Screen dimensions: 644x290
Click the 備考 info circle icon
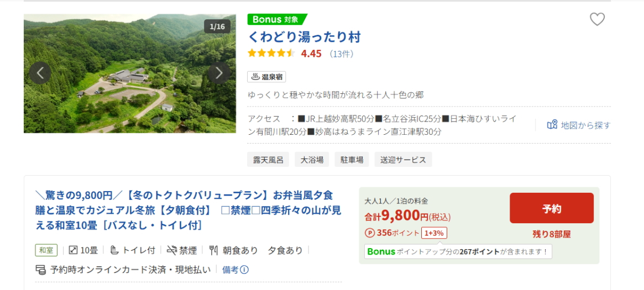point(244,270)
